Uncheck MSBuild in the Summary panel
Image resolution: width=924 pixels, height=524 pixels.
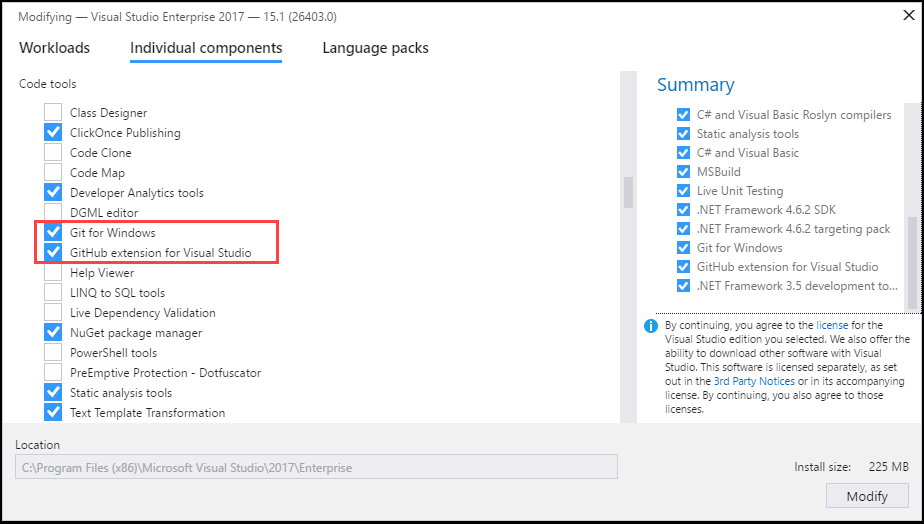683,172
